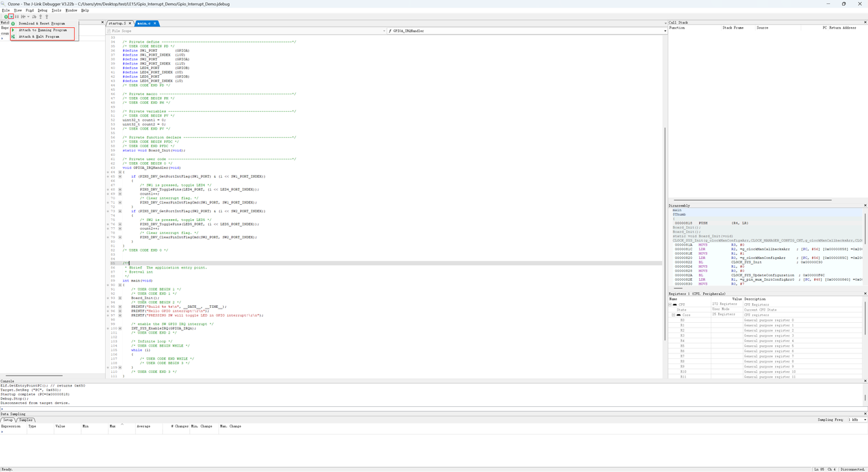Collapse the CPU register group

[x=670, y=304]
